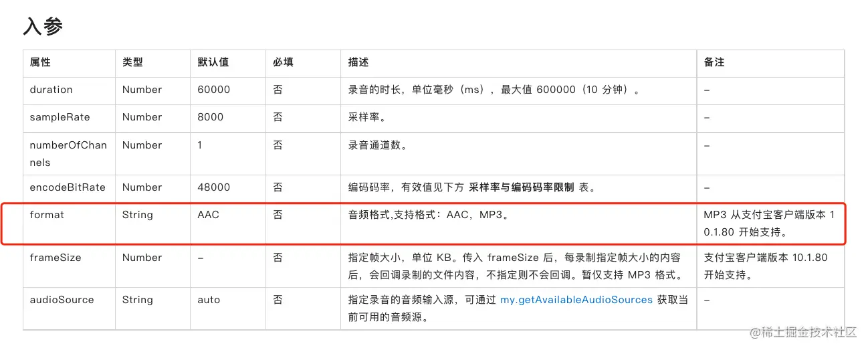
Task: Click the duration description about 录音的时长
Action: pos(494,90)
